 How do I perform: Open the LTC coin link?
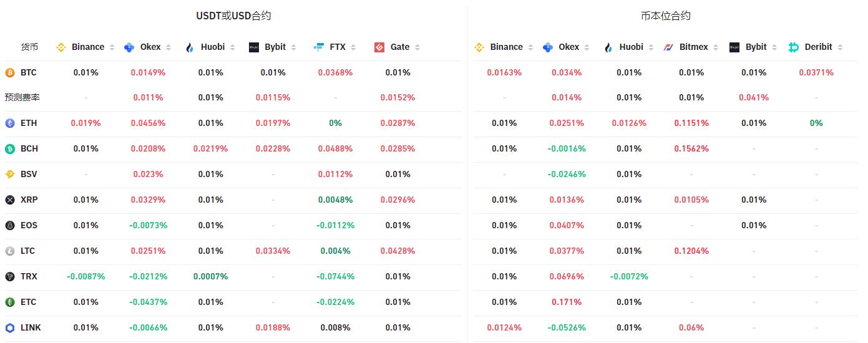click(27, 251)
